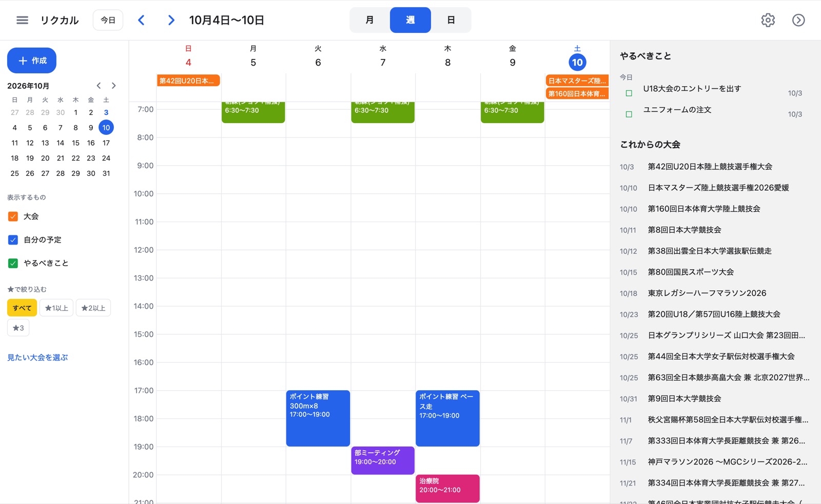Pick October 3 in mini calendar
This screenshot has height=504, width=821.
coord(106,112)
